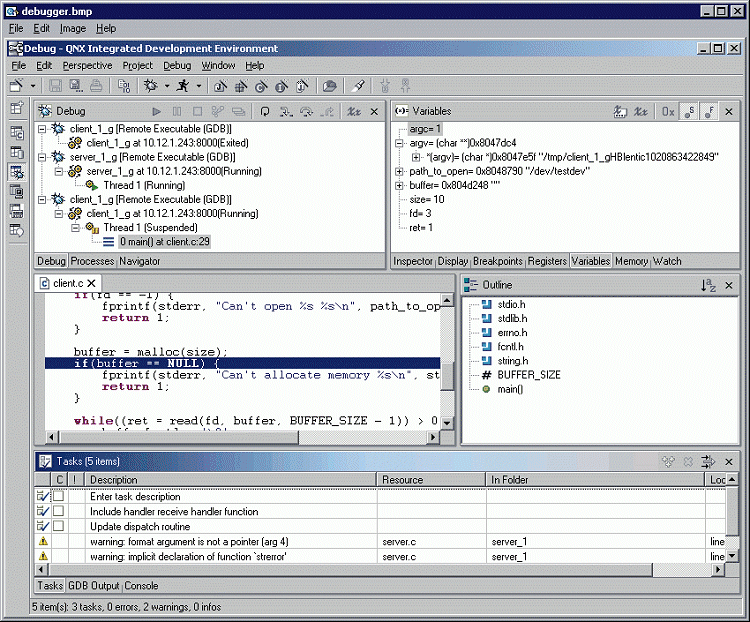750x622 pixels.
Task: Collapse first client_1_g Remote Executable node
Action: click(x=42, y=129)
